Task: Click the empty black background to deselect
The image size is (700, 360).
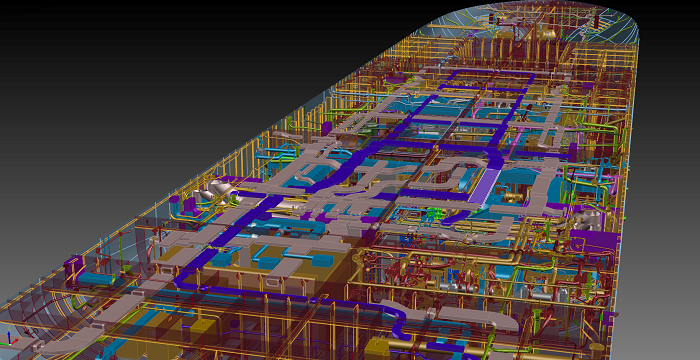Action: click(x=134, y=67)
